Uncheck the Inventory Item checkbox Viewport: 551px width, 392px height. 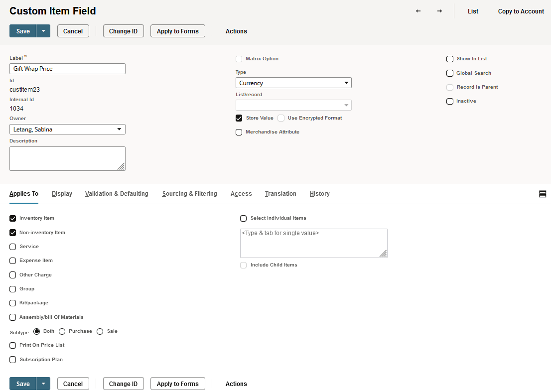pos(12,219)
